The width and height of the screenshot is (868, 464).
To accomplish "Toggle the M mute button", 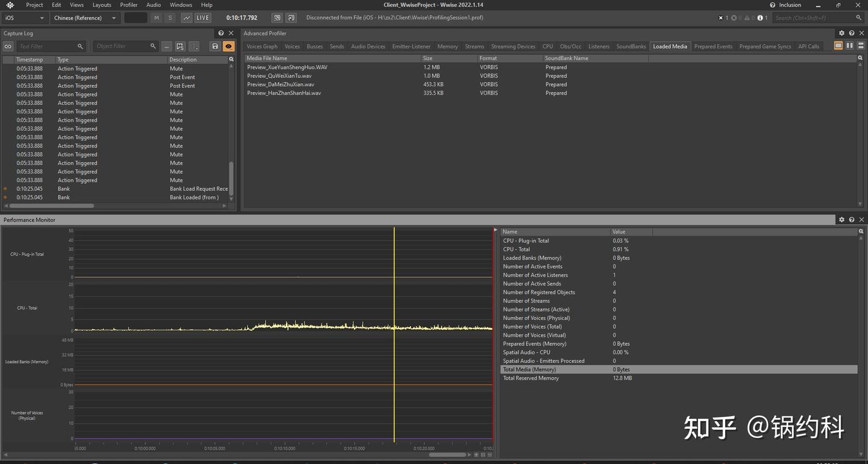I will tap(156, 17).
